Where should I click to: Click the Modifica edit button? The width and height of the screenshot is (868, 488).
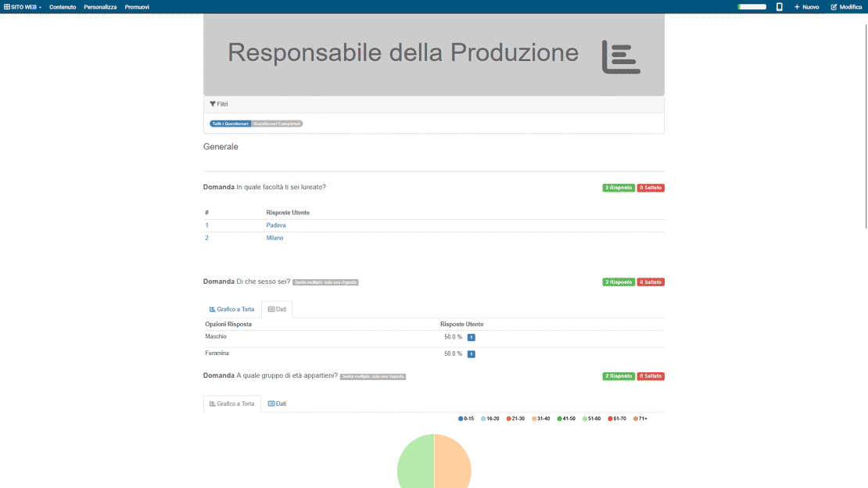point(846,7)
